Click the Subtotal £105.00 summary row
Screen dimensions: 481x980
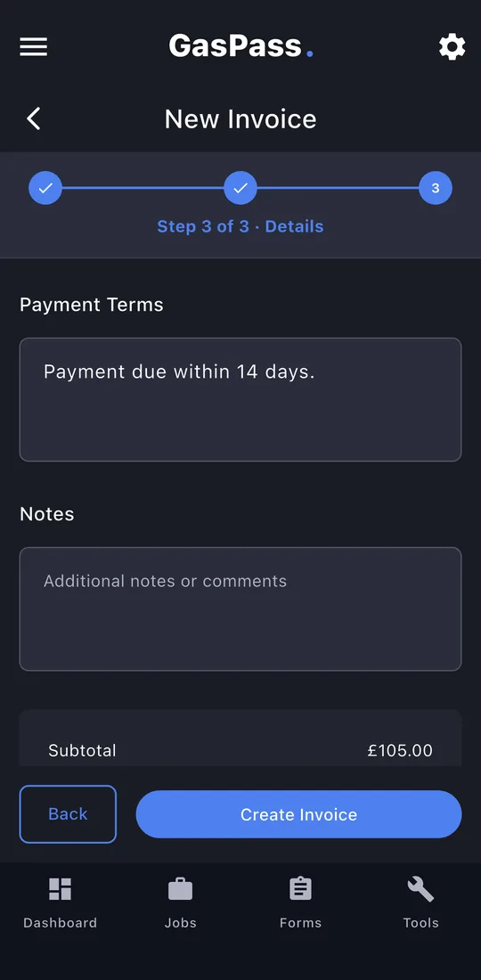coord(240,750)
